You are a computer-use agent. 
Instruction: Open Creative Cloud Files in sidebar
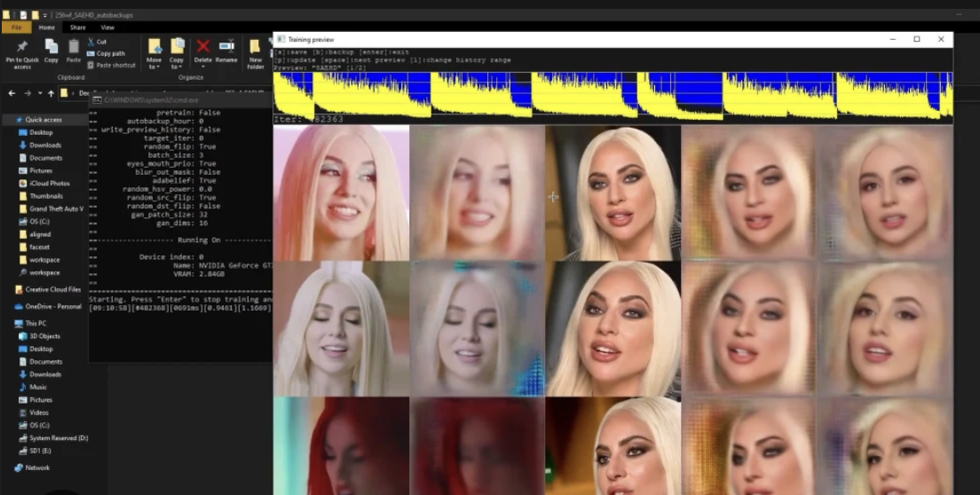pyautogui.click(x=48, y=289)
